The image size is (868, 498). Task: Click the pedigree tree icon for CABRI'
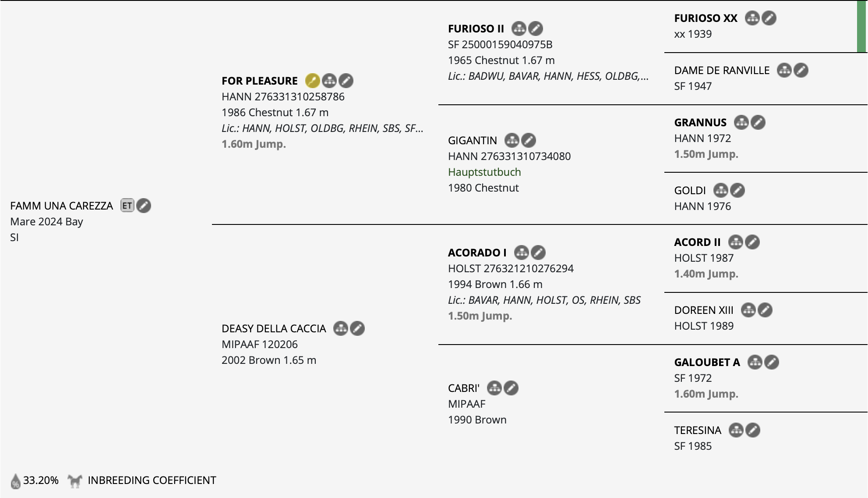(x=494, y=388)
